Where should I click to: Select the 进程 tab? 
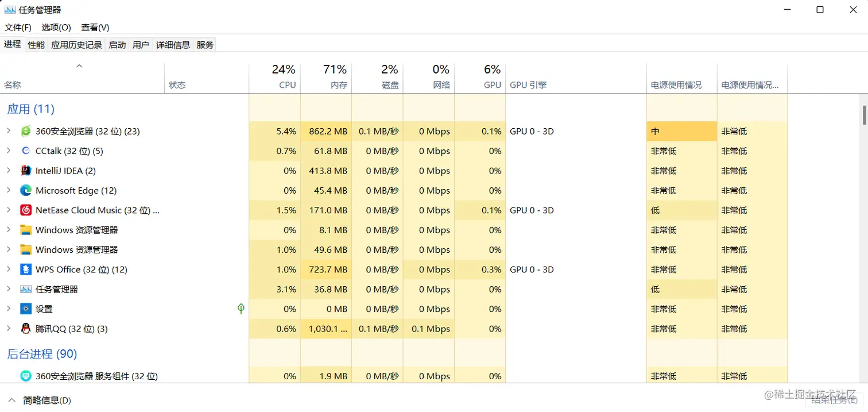[13, 44]
